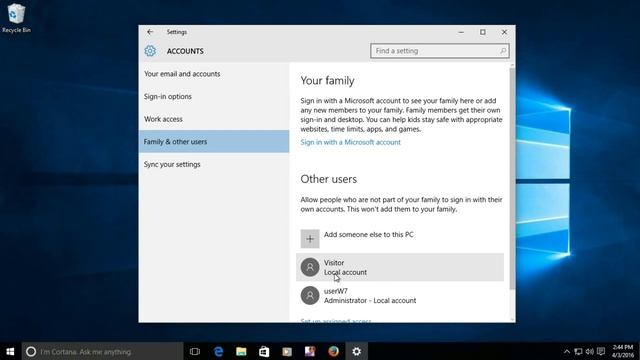This screenshot has width=640, height=360.
Task: Minimize the Settings window
Action: pyautogui.click(x=461, y=32)
